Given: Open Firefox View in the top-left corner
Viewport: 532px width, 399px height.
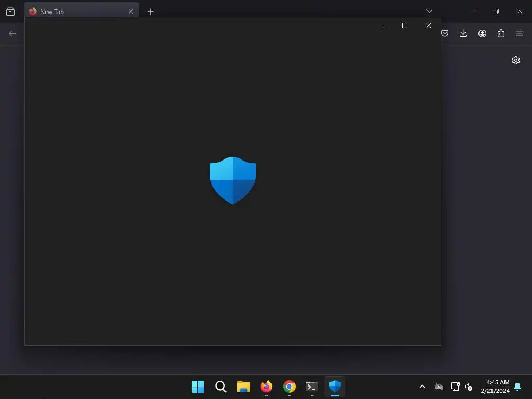Looking at the screenshot, I should pyautogui.click(x=10, y=11).
